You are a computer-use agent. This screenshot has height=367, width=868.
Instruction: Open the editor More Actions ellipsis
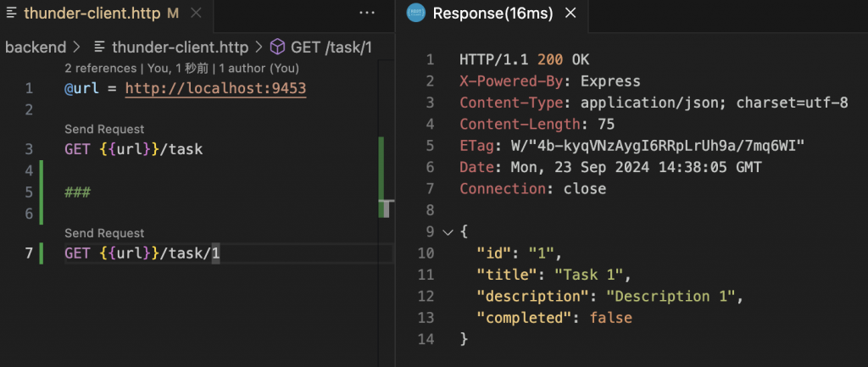pos(367,14)
